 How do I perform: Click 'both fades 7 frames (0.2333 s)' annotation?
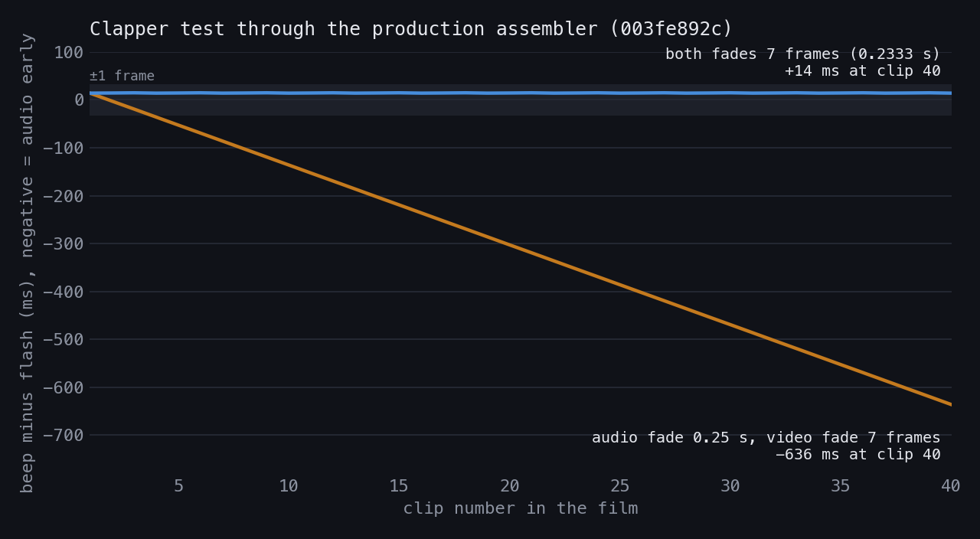802,54
